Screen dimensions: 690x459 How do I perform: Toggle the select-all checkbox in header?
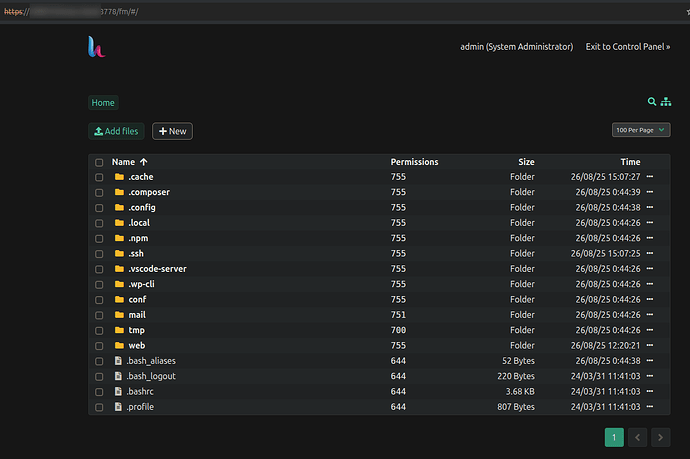click(x=99, y=162)
